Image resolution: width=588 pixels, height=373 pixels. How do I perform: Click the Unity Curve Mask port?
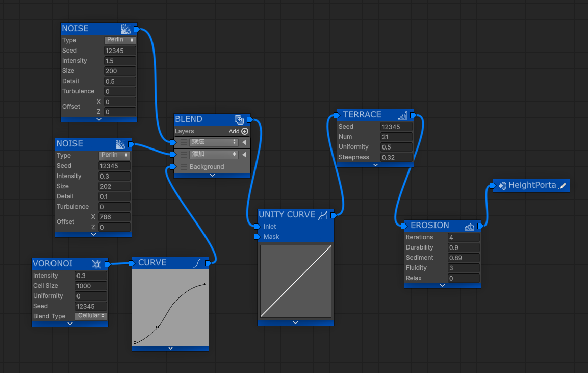click(x=257, y=236)
